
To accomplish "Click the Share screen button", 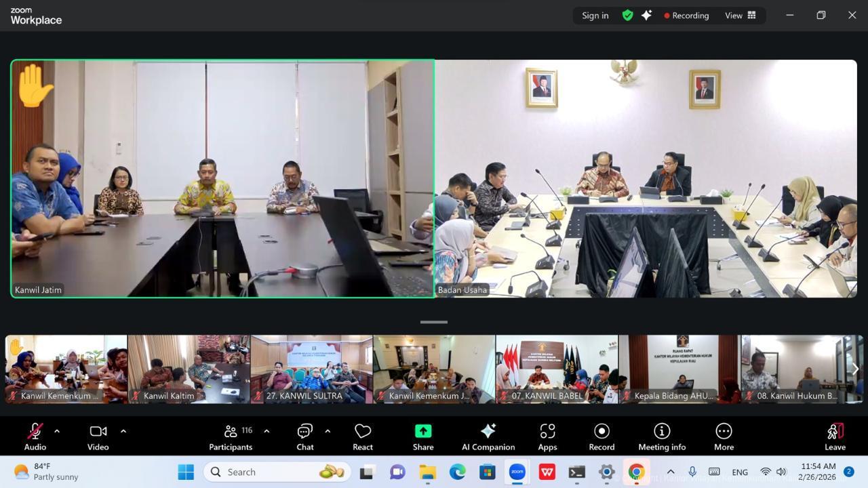I will (423, 436).
